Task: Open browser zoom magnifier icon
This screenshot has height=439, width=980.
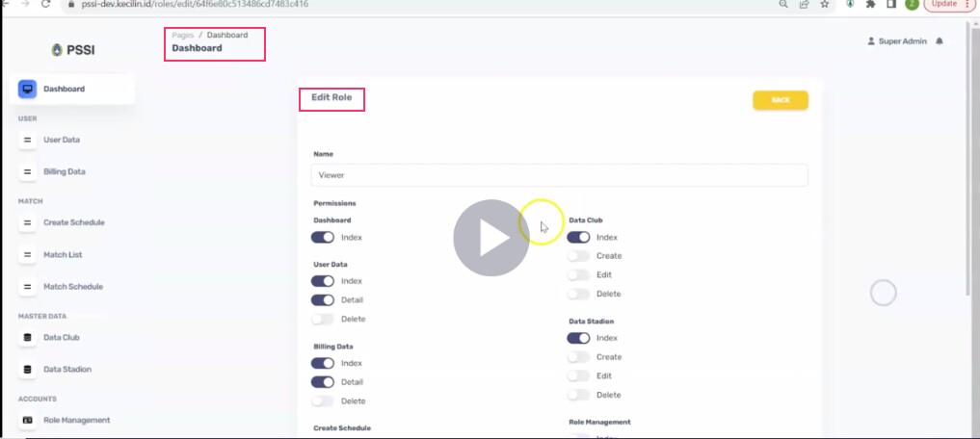Action: tap(783, 4)
